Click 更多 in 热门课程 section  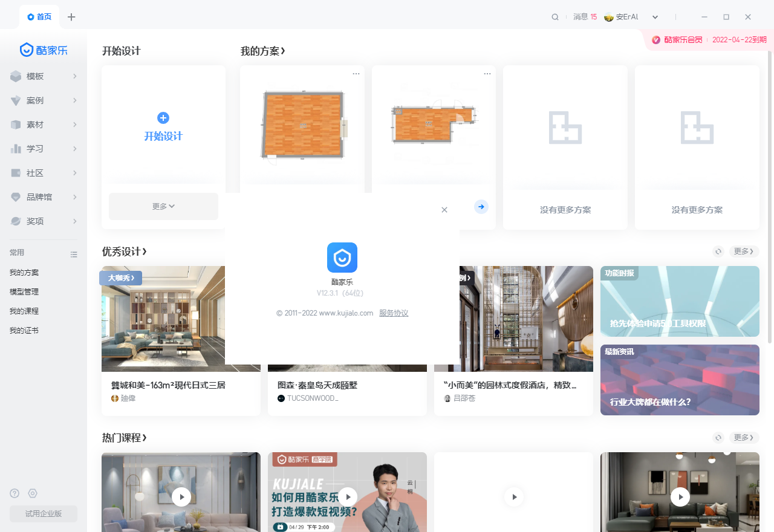(744, 438)
